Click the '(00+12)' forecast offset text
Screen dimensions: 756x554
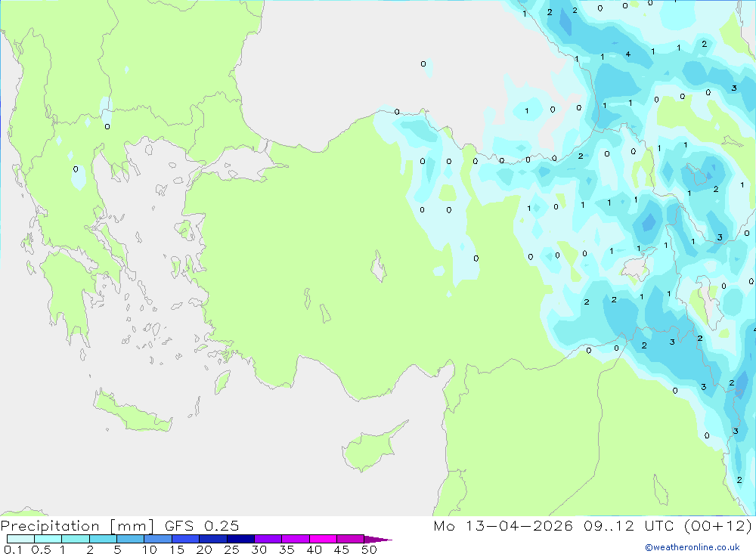point(718,525)
